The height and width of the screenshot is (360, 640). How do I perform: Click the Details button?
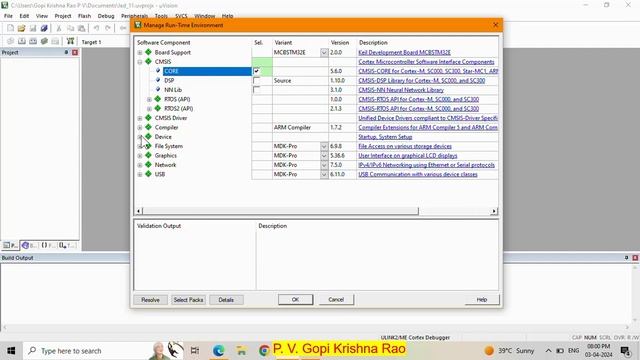pyautogui.click(x=226, y=300)
